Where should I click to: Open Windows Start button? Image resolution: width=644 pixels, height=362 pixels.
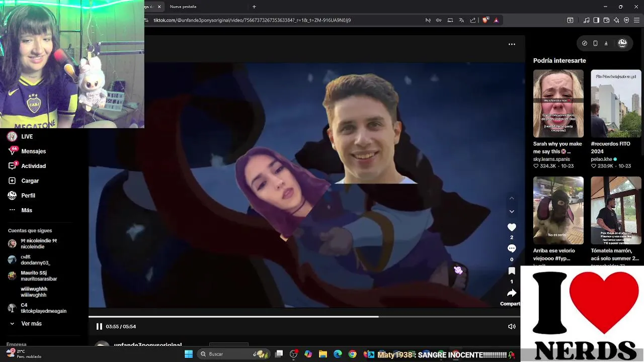(x=189, y=354)
